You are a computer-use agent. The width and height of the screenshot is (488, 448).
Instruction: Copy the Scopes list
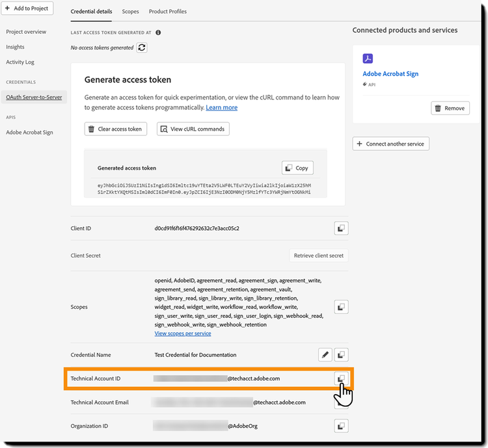click(342, 307)
